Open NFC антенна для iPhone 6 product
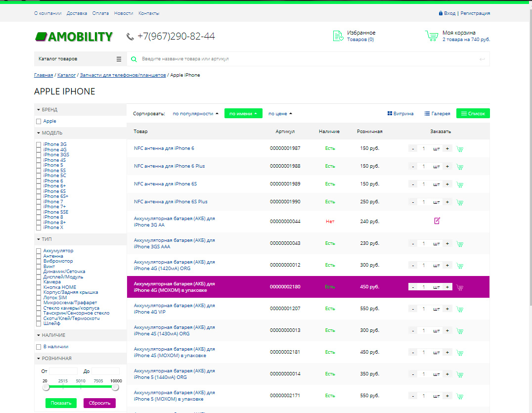The image size is (532, 413). (164, 148)
